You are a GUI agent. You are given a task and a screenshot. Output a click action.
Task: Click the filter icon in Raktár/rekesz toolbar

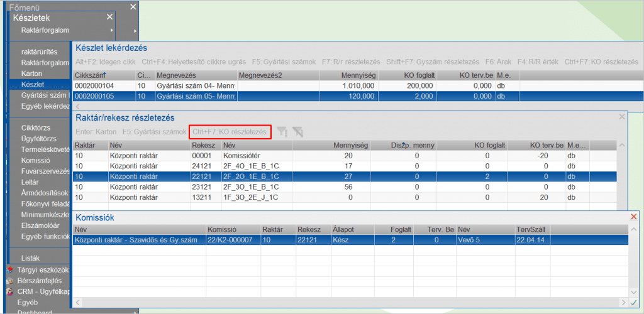click(x=282, y=132)
